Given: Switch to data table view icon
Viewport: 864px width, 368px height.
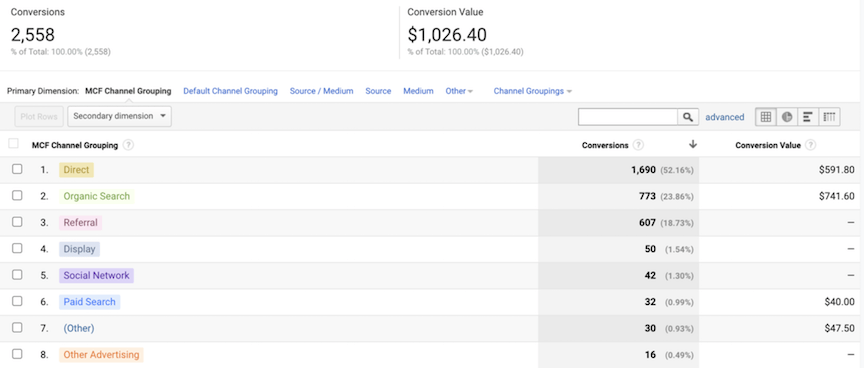Looking at the screenshot, I should click(x=765, y=117).
